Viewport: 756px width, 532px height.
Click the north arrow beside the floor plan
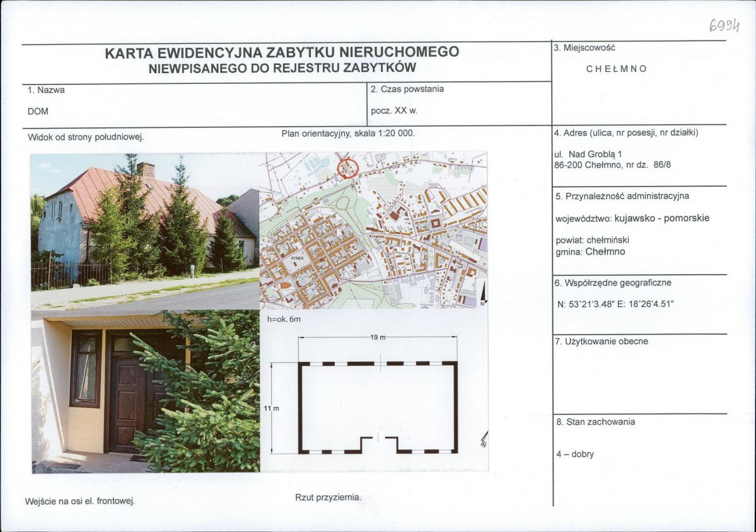484,439
